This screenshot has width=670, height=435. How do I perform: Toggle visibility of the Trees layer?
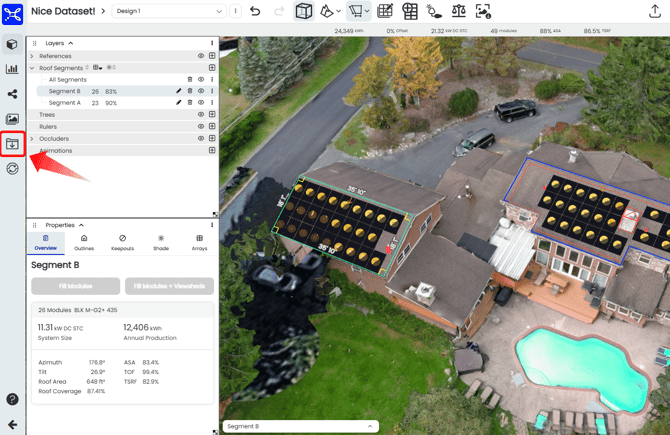pos(201,115)
